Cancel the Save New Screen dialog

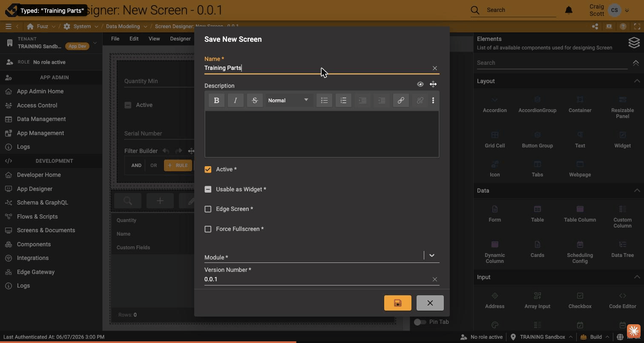click(430, 303)
